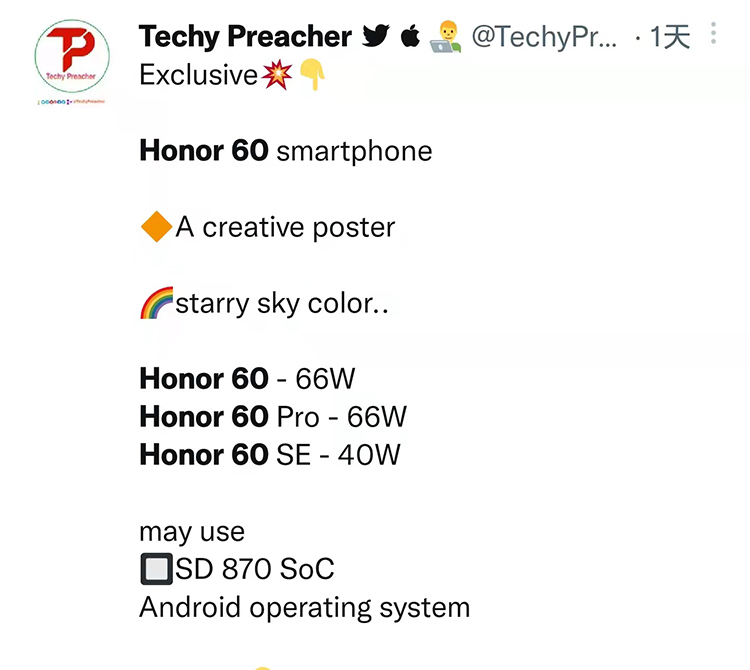The image size is (750, 670).
Task: Click the Honor 60 SE - 40W line
Action: [x=270, y=454]
